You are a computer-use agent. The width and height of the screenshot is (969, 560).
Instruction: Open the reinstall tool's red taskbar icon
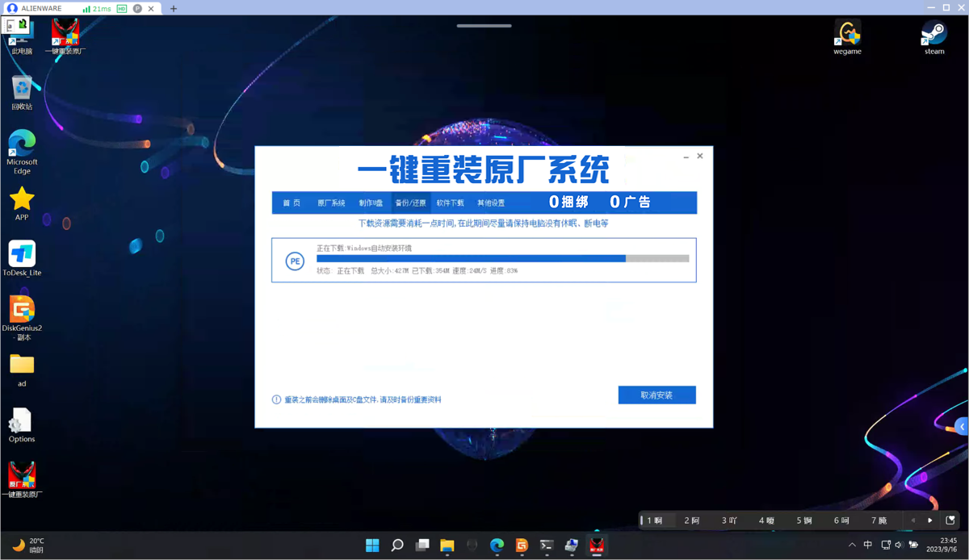(597, 545)
